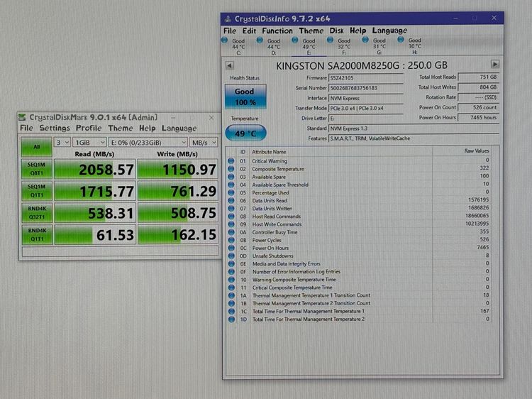The width and height of the screenshot is (532, 399).
Task: Start the RND4K Q32T1 benchmark
Action: coord(37,212)
